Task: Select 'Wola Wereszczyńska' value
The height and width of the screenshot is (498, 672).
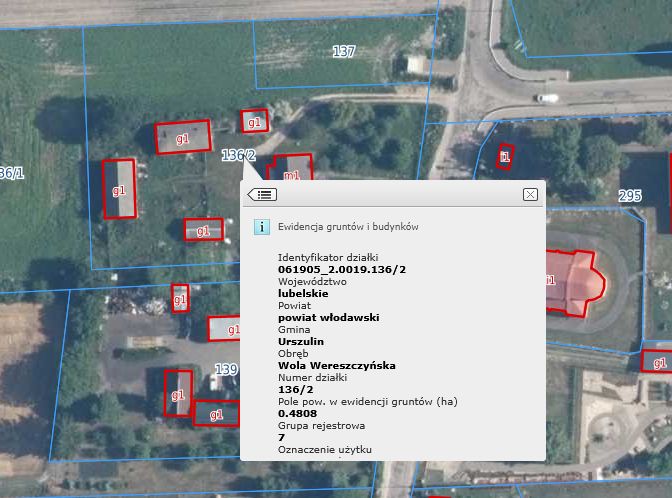Action: click(336, 366)
